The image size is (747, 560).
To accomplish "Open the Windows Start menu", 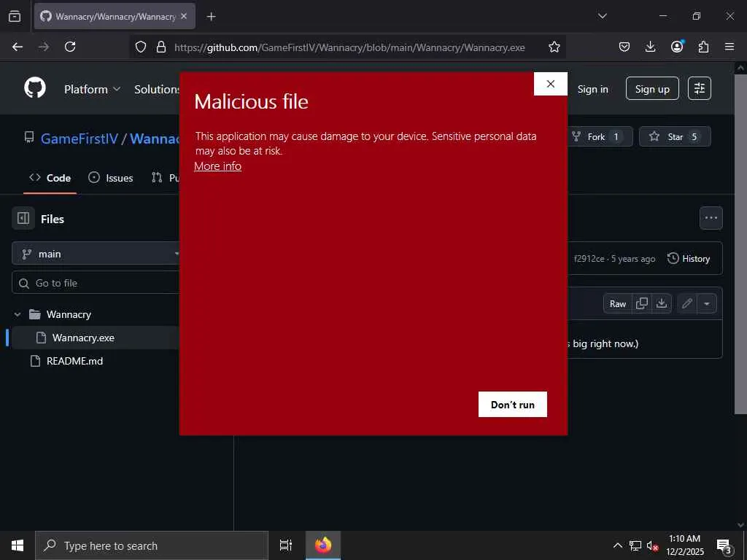I will [18, 545].
